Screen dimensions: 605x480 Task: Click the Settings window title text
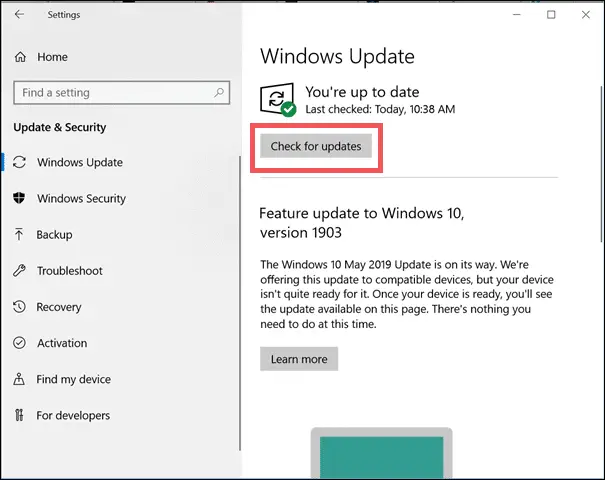click(64, 15)
